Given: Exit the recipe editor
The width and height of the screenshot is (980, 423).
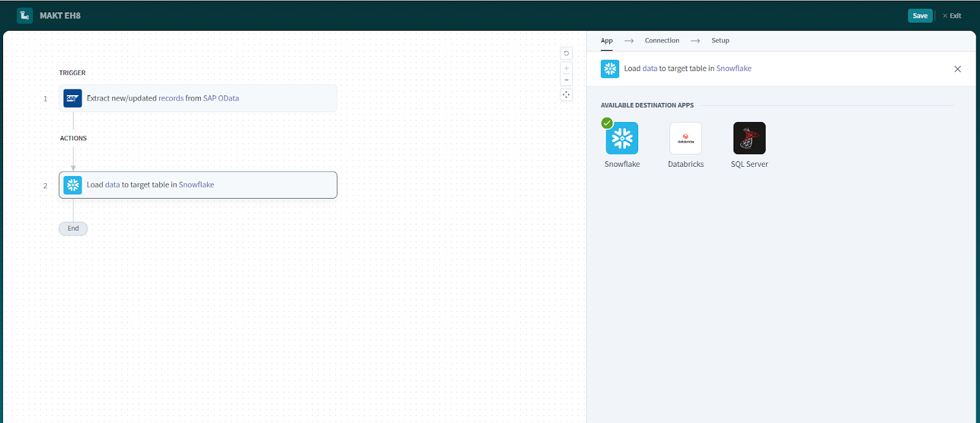Looking at the screenshot, I should 952,16.
